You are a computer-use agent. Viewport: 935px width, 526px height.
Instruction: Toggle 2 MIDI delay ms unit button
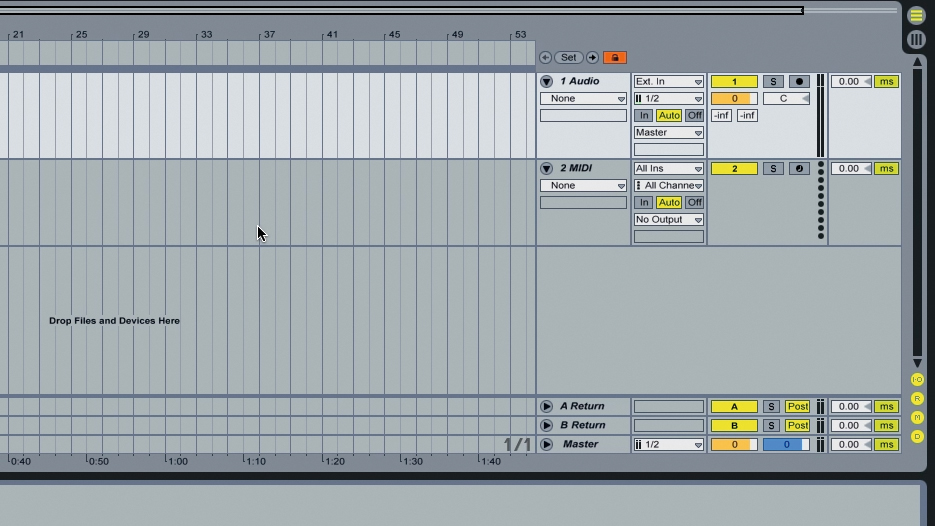[x=886, y=169]
